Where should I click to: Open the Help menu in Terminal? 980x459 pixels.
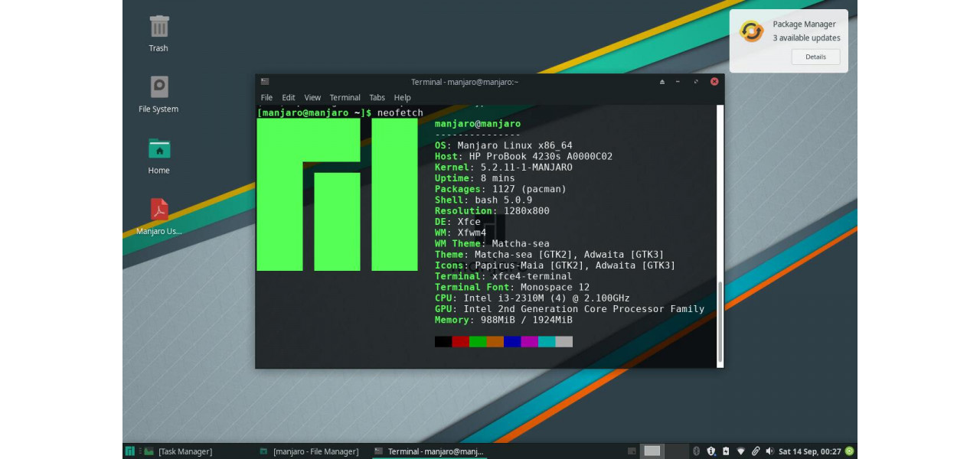click(403, 98)
